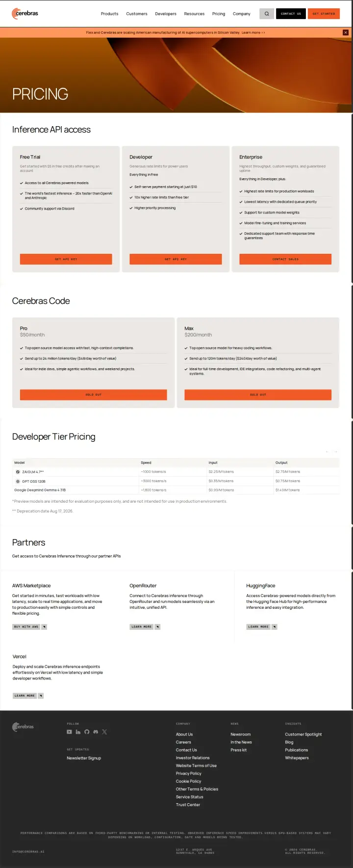Click the Contact Us header button
353x868 pixels.
coord(291,14)
